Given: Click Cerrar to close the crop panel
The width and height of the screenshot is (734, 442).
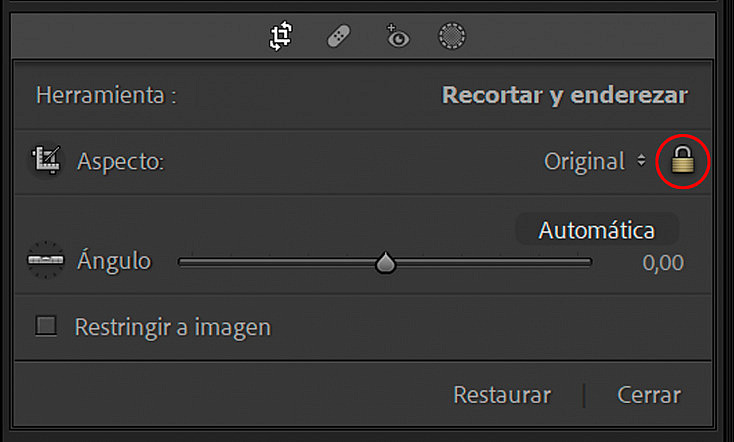Looking at the screenshot, I should (x=649, y=395).
